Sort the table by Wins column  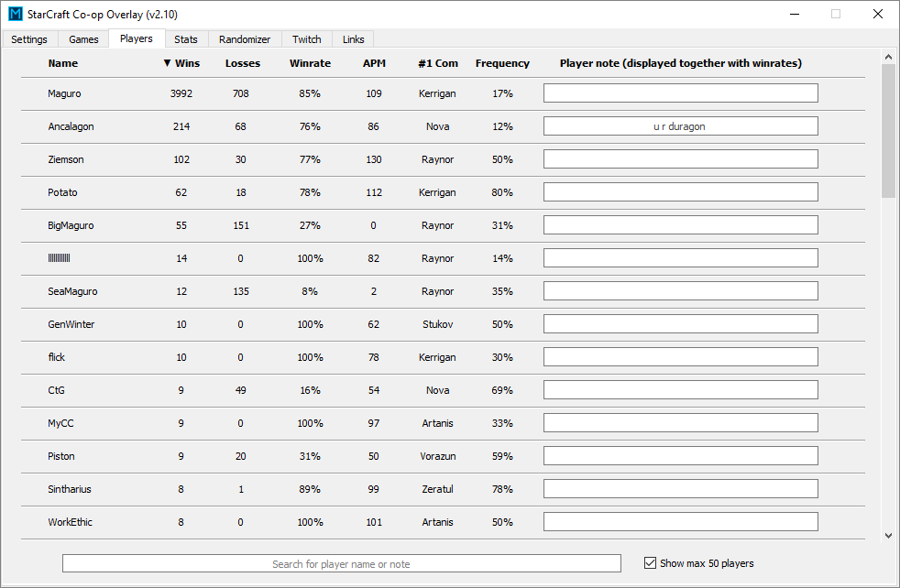click(181, 63)
